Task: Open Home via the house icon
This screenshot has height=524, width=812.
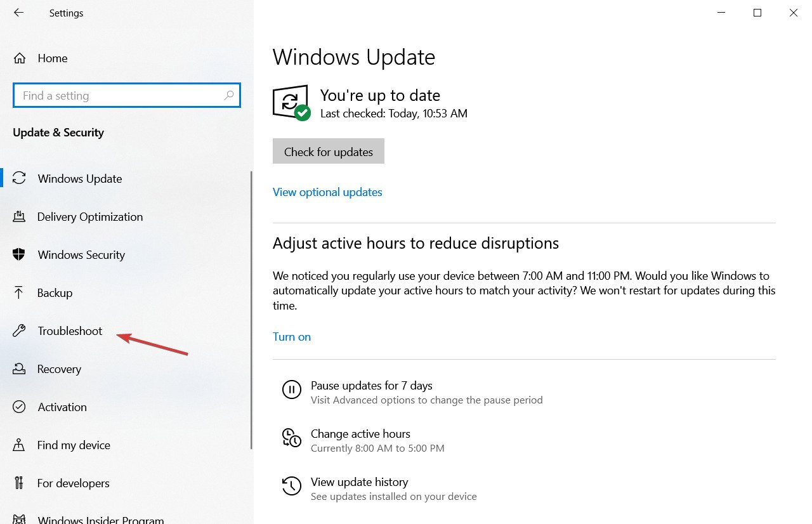Action: pos(20,58)
